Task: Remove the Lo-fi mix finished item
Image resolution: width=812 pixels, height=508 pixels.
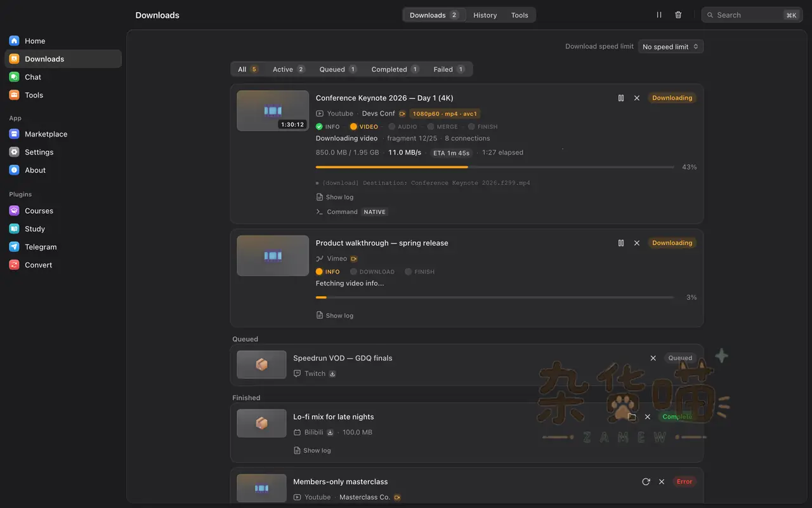Action: pos(648,417)
